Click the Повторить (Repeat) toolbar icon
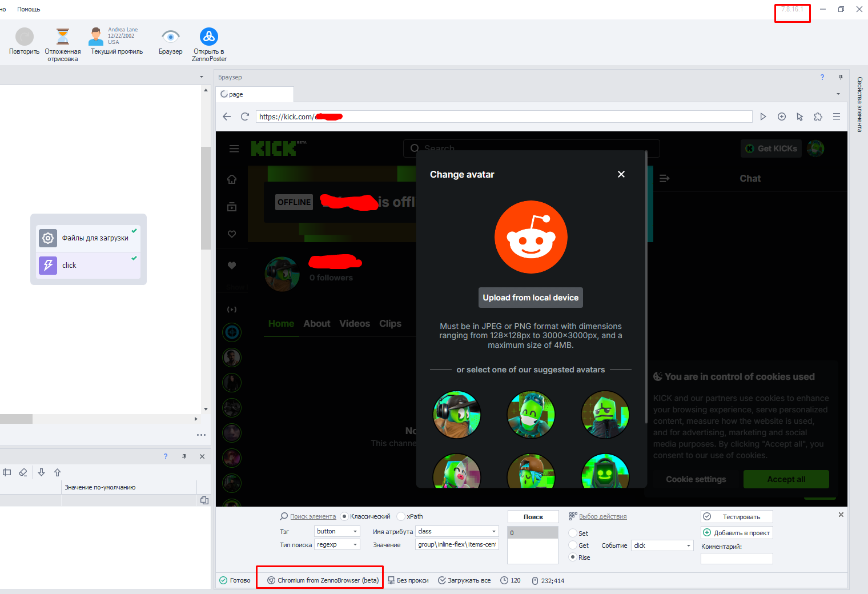868x594 pixels. tap(24, 37)
